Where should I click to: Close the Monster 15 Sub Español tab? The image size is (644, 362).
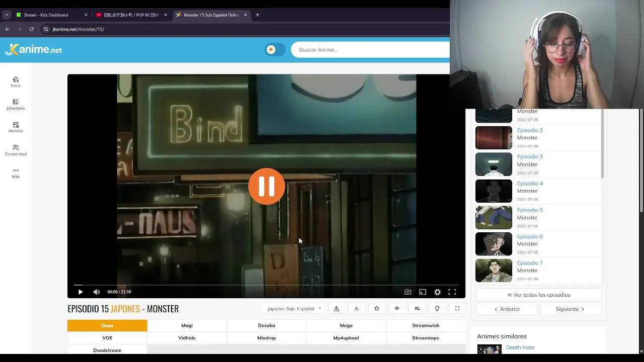pyautogui.click(x=246, y=15)
